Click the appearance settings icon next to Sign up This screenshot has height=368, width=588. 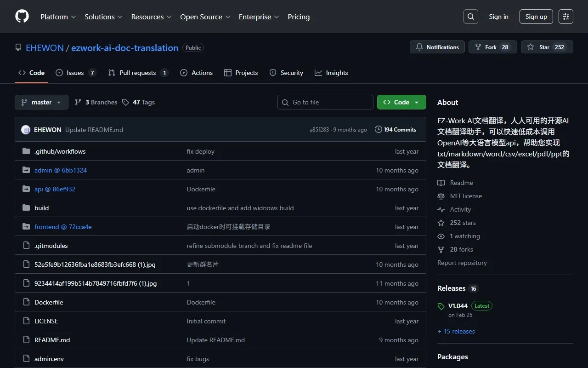tap(565, 17)
